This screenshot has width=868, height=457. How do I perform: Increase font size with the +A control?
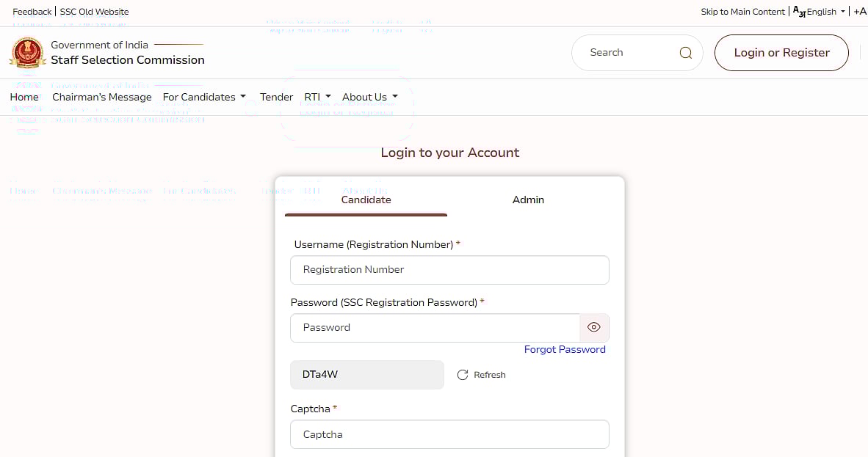[x=860, y=11]
